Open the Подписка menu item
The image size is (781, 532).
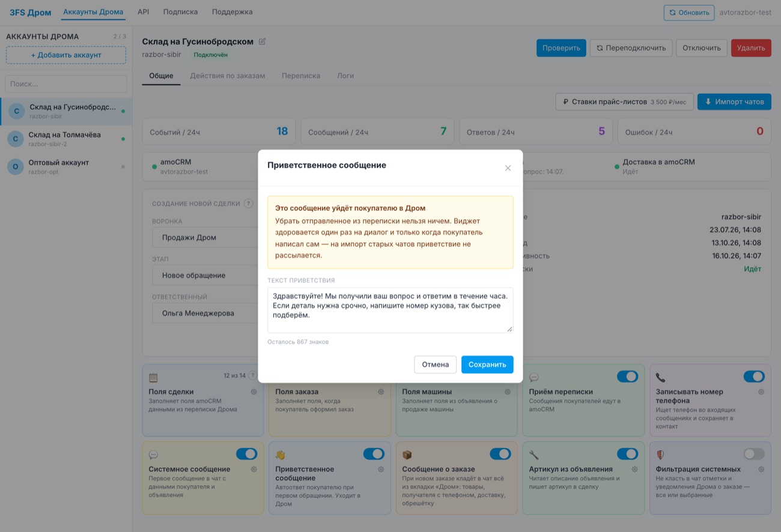(180, 12)
